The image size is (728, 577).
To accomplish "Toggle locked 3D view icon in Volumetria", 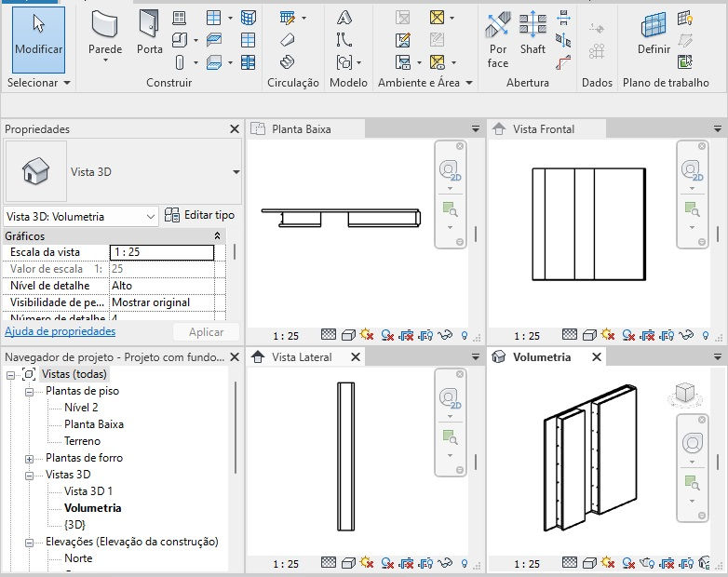I will (705, 564).
